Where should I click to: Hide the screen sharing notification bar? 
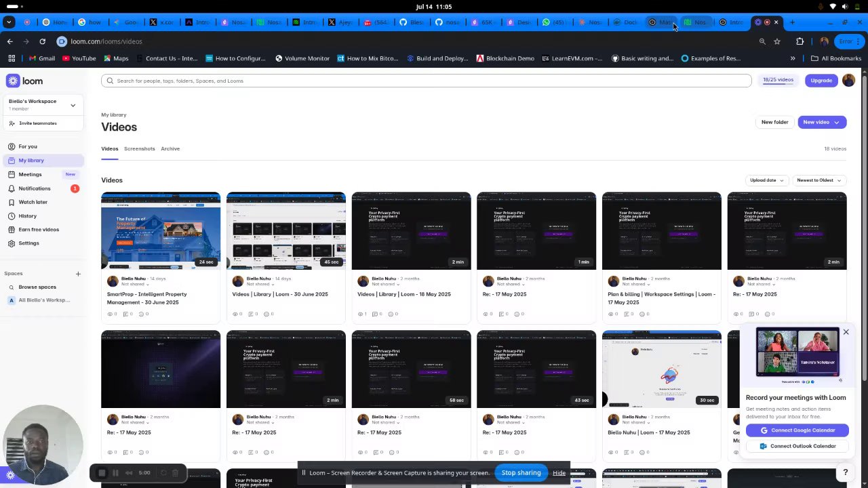pyautogui.click(x=559, y=472)
